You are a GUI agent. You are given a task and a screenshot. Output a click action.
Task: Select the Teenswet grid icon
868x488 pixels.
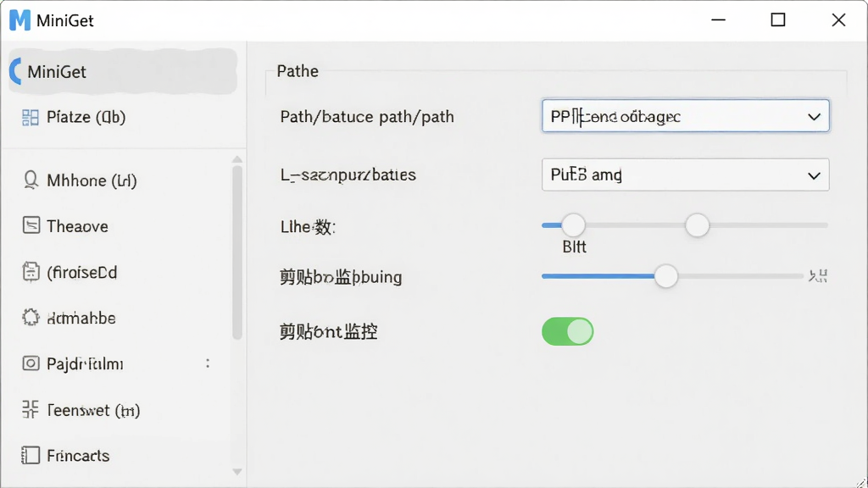(31, 409)
